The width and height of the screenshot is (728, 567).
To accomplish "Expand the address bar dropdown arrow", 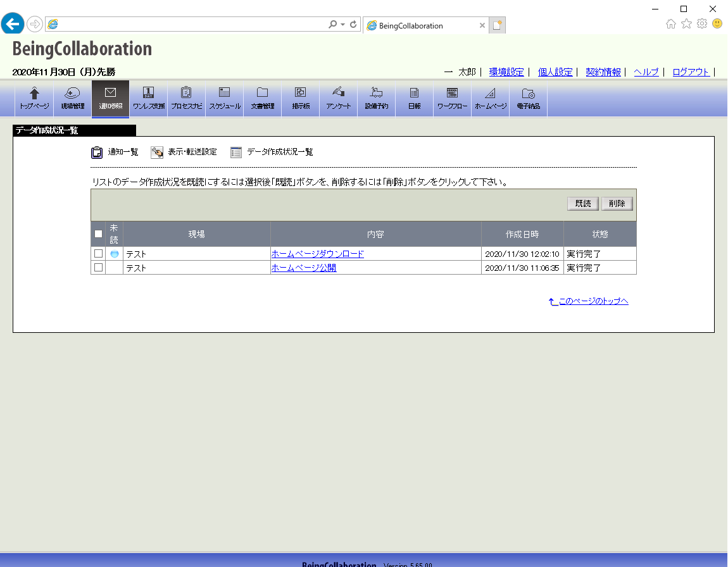I will coord(342,24).
